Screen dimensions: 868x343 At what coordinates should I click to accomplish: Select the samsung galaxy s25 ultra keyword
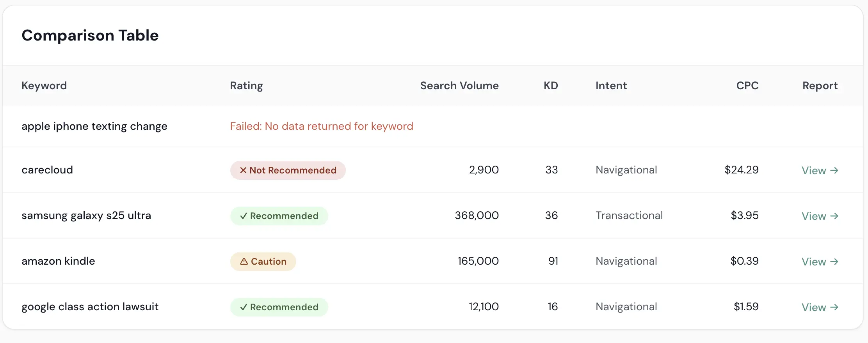tap(86, 216)
